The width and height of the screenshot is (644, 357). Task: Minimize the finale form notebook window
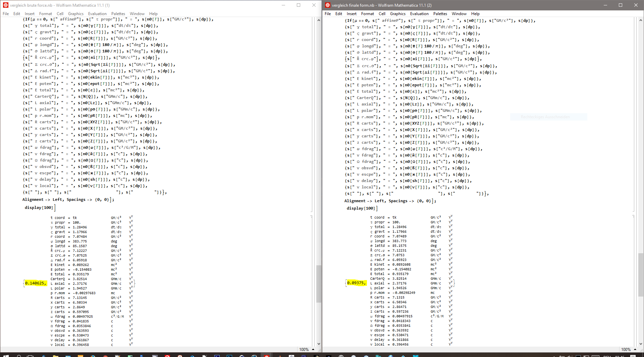(605, 5)
